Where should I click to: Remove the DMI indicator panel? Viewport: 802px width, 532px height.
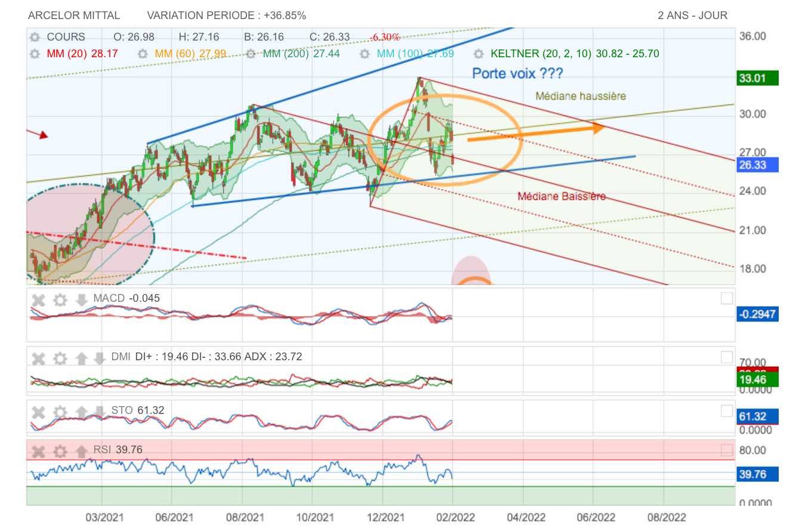pyautogui.click(x=38, y=358)
